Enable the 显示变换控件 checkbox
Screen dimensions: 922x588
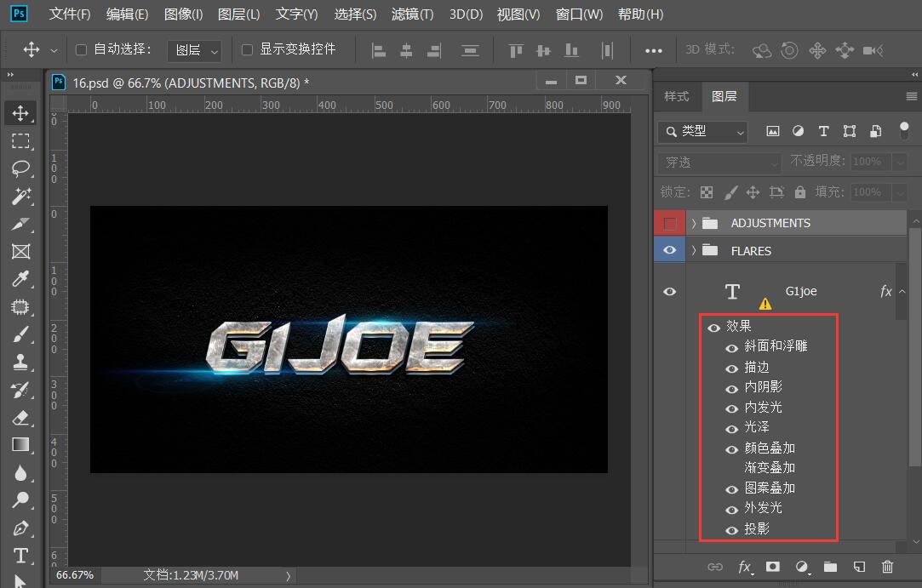point(248,50)
